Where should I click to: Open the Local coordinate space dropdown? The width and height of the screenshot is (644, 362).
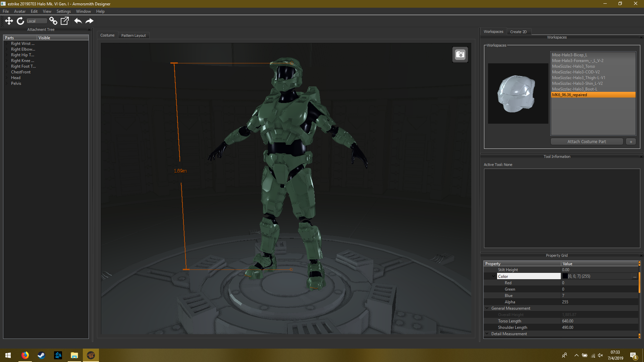(37, 21)
